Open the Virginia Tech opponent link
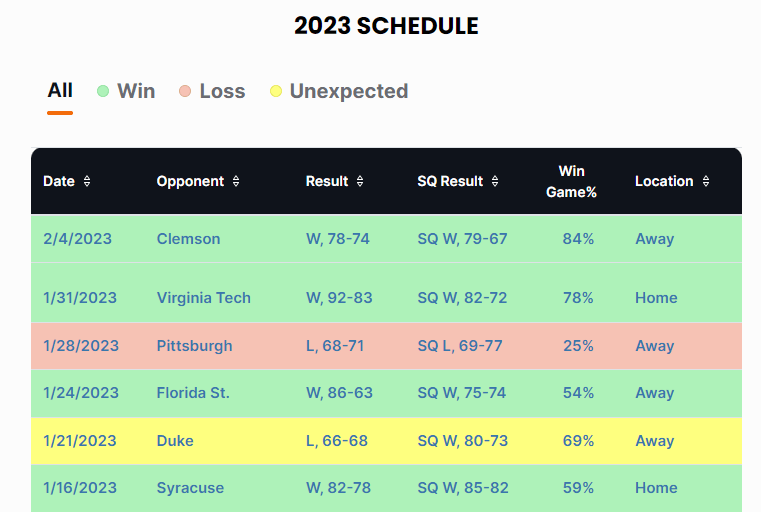The image size is (761, 512). 203,298
